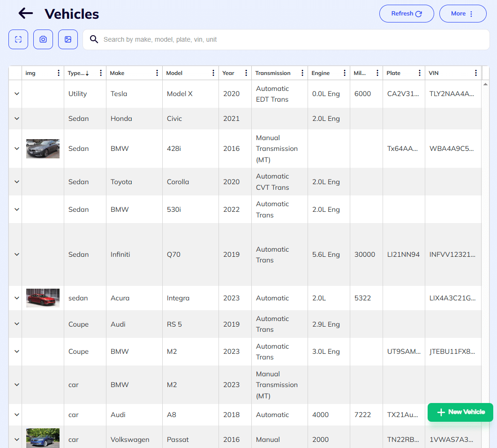Expand the Infiniti Q70 row

(x=17, y=254)
